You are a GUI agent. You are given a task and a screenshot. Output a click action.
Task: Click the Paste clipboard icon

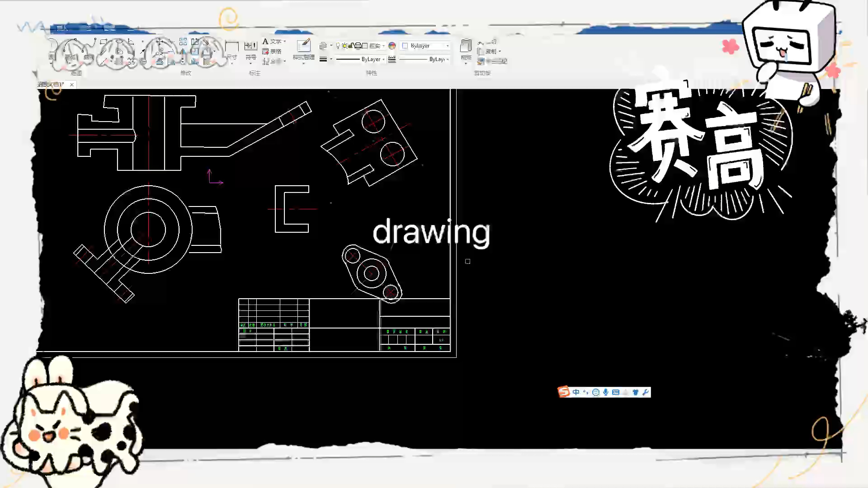pyautogui.click(x=466, y=46)
